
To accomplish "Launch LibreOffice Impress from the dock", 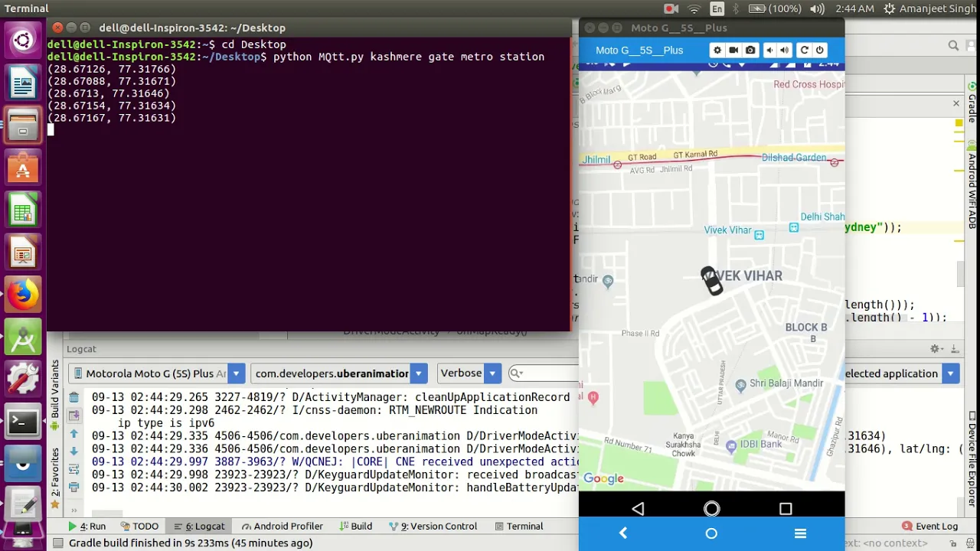I will pos(23,252).
